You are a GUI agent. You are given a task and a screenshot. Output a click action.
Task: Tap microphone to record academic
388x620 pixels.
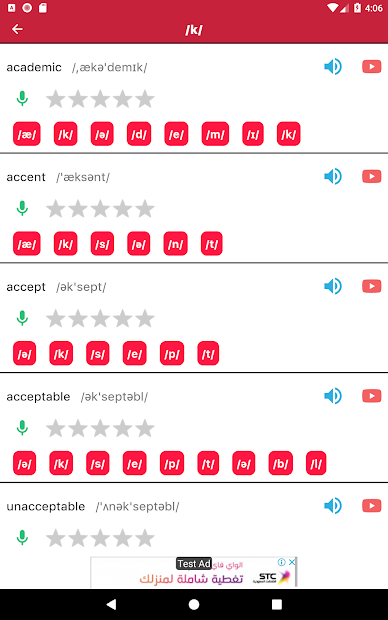tap(22, 98)
